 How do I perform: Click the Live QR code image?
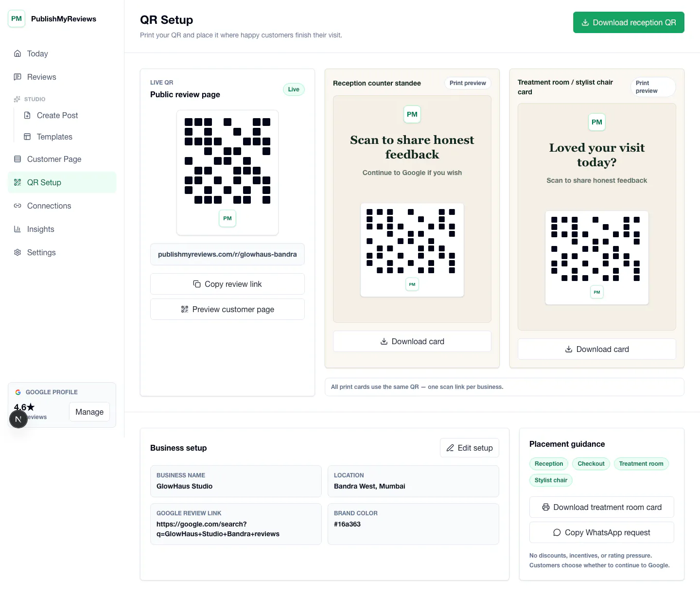point(227,173)
